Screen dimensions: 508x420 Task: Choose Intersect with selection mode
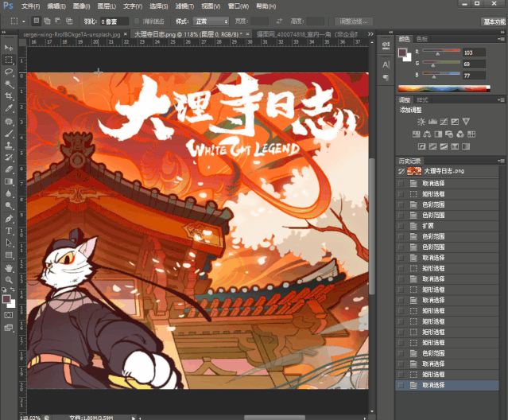pos(69,21)
